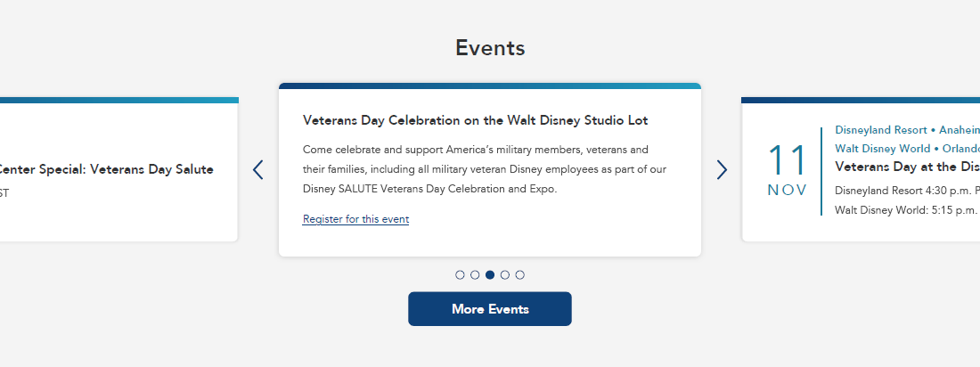Click the next slide chevron arrow
This screenshot has width=980, height=367.
tap(722, 169)
